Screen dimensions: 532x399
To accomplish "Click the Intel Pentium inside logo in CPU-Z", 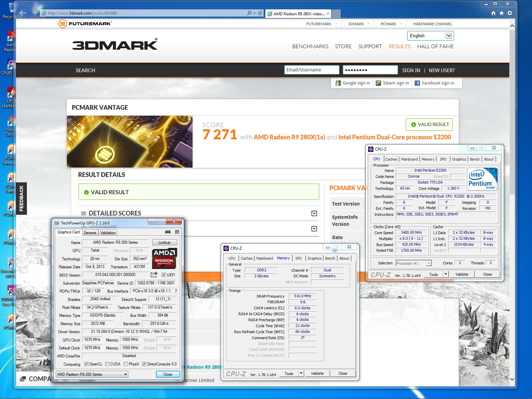I will point(482,179).
